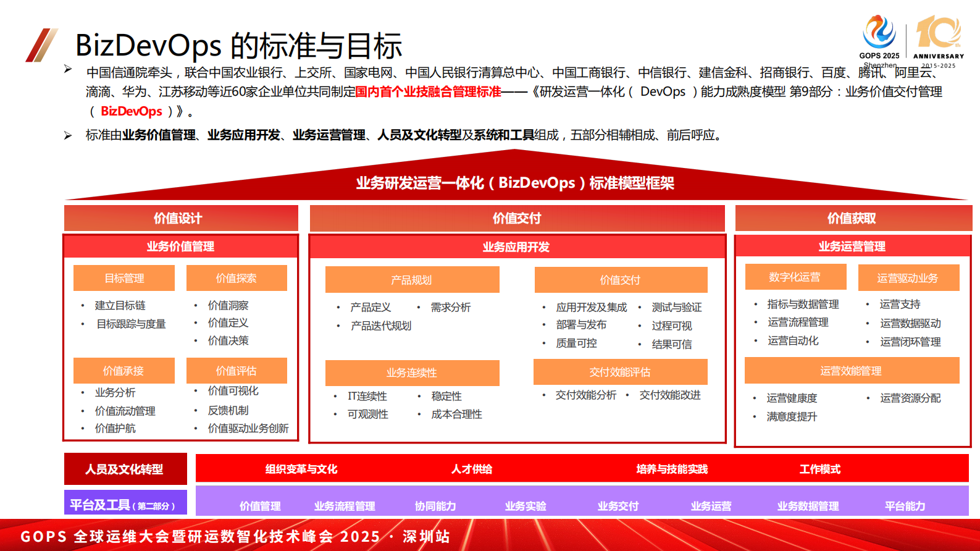Click the 业务价值管理 red header

tap(180, 246)
